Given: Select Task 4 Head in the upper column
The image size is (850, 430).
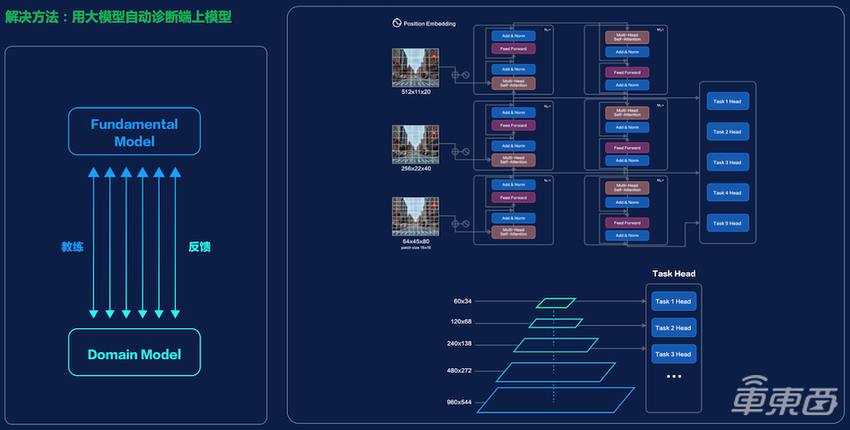Looking at the screenshot, I should click(x=726, y=192).
